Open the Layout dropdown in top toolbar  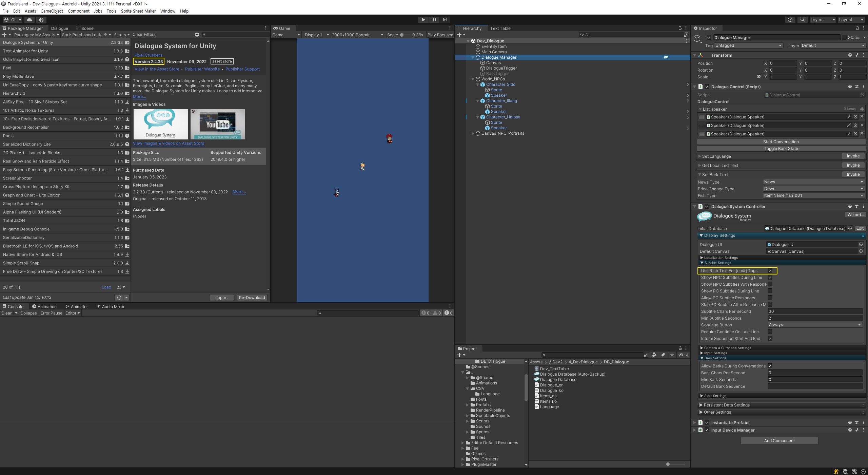pyautogui.click(x=851, y=20)
